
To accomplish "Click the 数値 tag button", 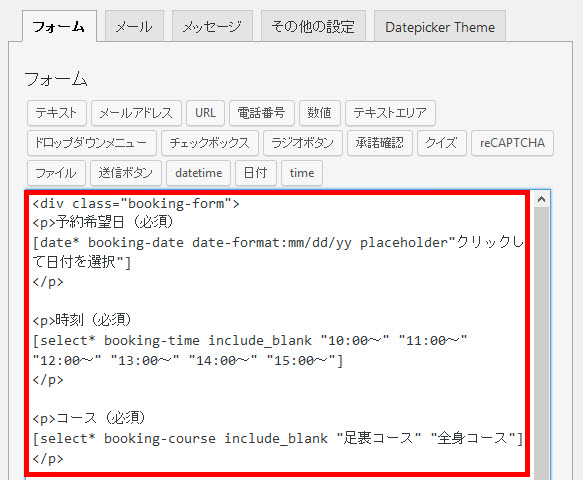I will pyautogui.click(x=320, y=113).
